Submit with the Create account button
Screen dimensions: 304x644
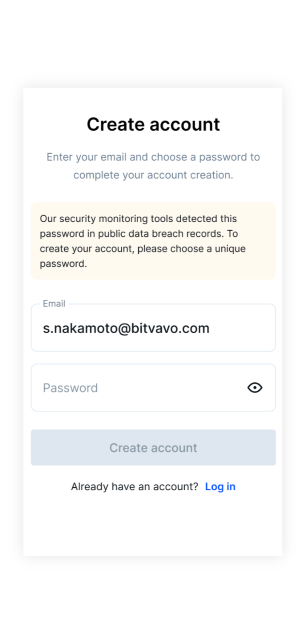click(153, 447)
